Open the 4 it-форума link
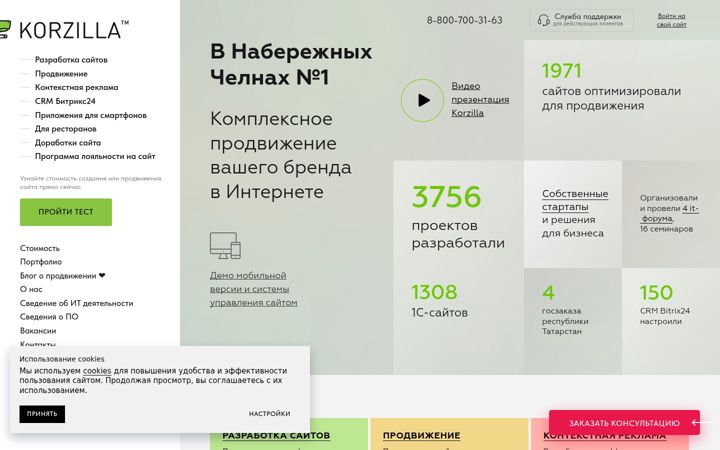The height and width of the screenshot is (450, 720). [670, 214]
